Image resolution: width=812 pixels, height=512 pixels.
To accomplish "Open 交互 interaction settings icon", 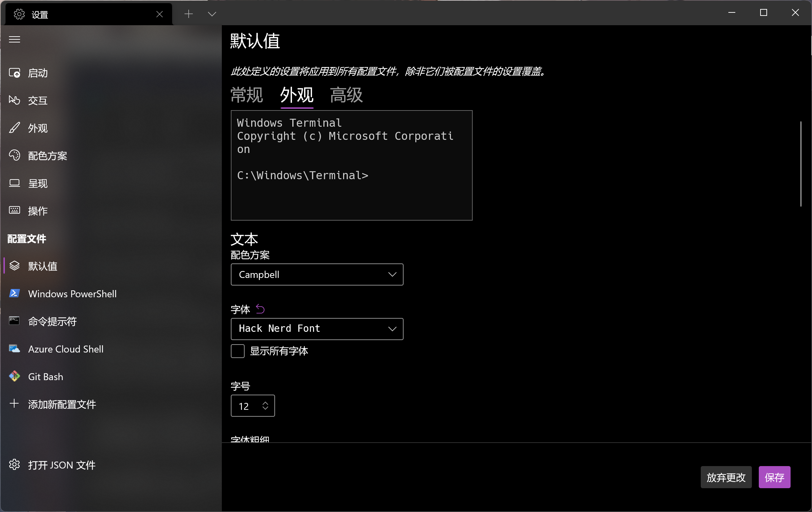I will tap(15, 100).
